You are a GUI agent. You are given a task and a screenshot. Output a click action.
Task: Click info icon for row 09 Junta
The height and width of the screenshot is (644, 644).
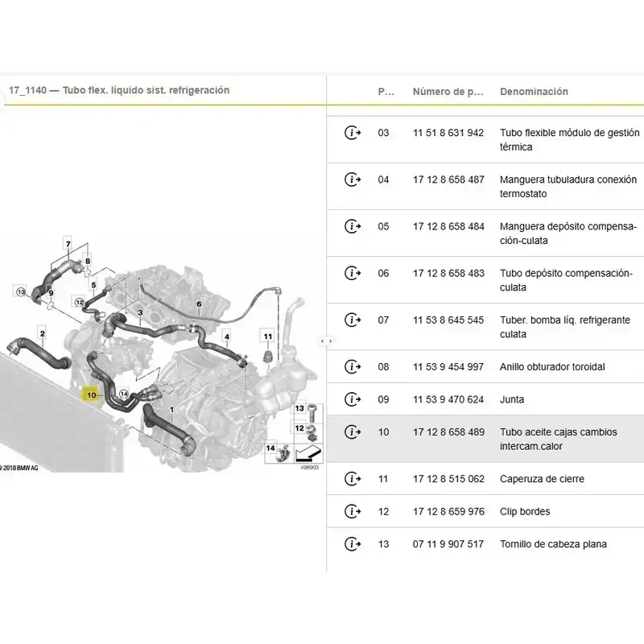(x=352, y=399)
